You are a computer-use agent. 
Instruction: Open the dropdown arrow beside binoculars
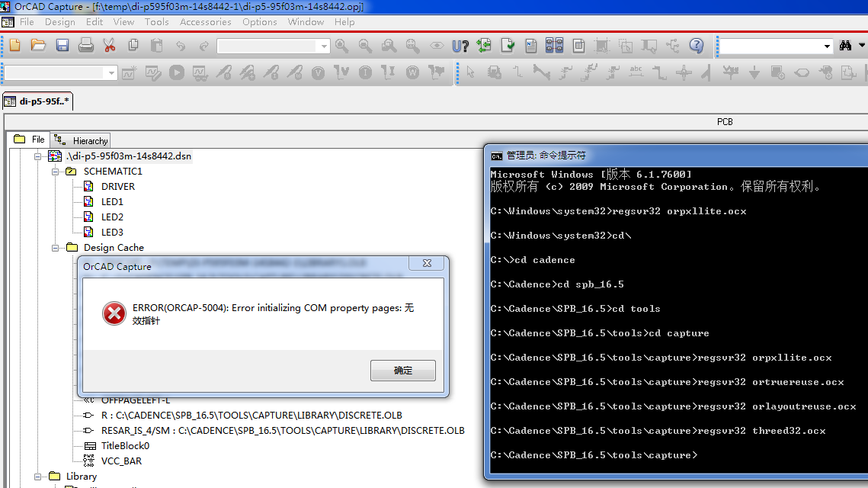(862, 46)
